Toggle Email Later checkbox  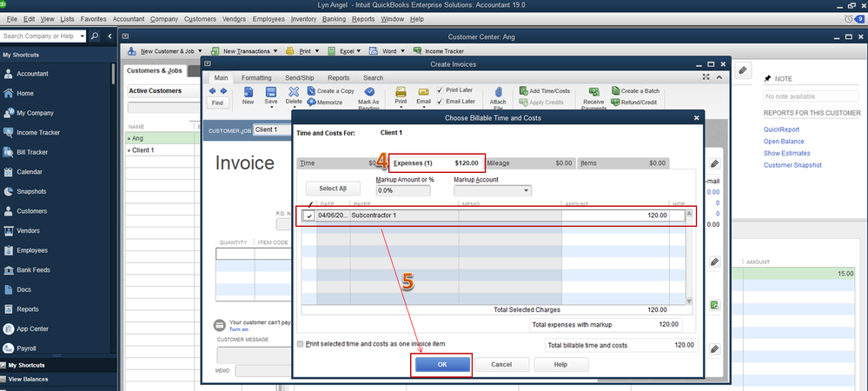point(441,102)
